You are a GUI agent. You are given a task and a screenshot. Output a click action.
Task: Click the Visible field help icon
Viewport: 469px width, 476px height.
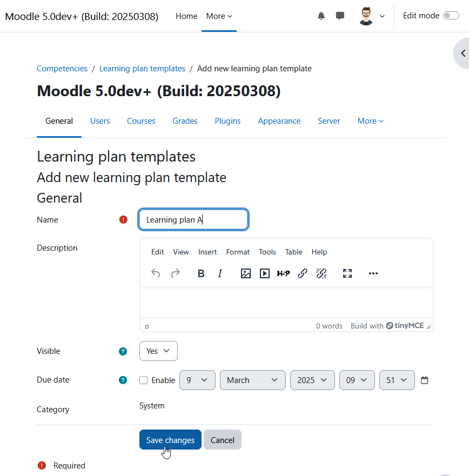tap(123, 351)
